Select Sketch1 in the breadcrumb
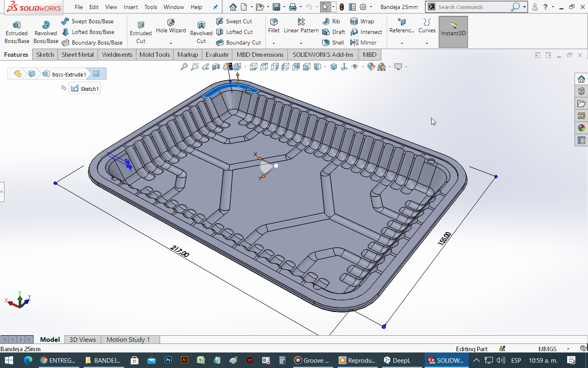The width and height of the screenshot is (588, 368). [85, 89]
